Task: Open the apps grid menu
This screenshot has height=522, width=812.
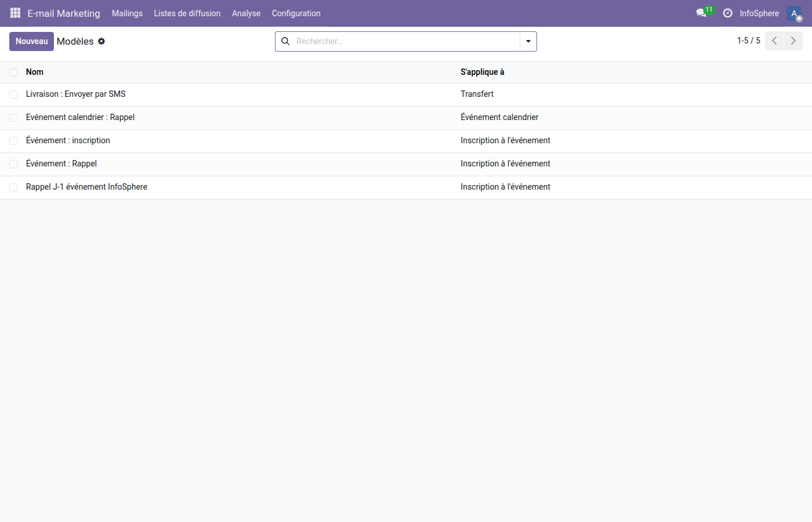Action: pos(15,13)
